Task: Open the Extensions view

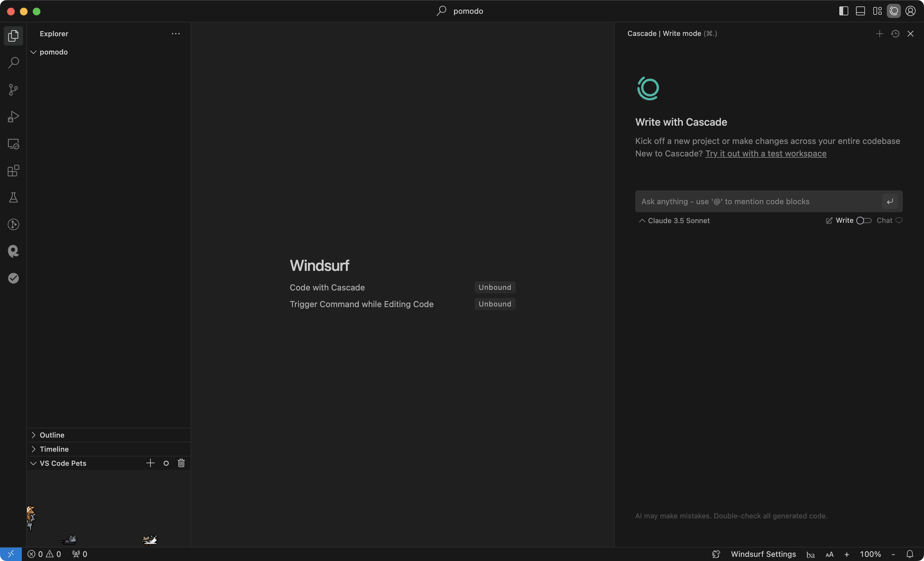Action: click(x=13, y=171)
